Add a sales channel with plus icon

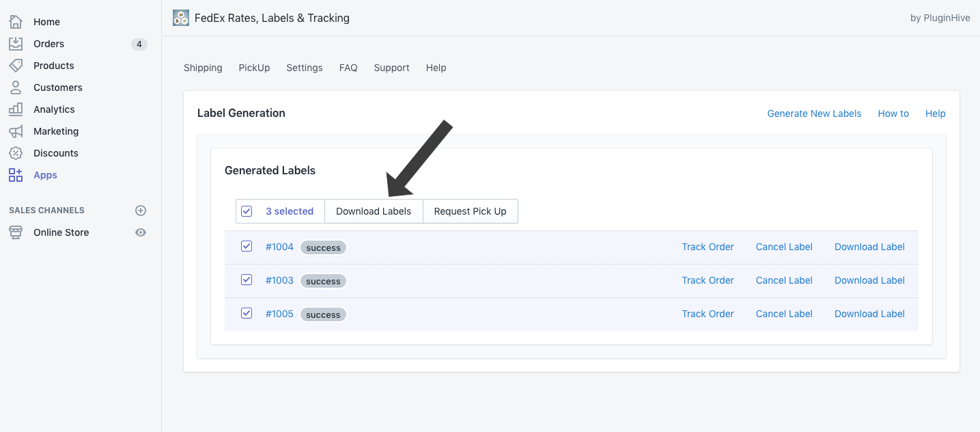coord(141,211)
